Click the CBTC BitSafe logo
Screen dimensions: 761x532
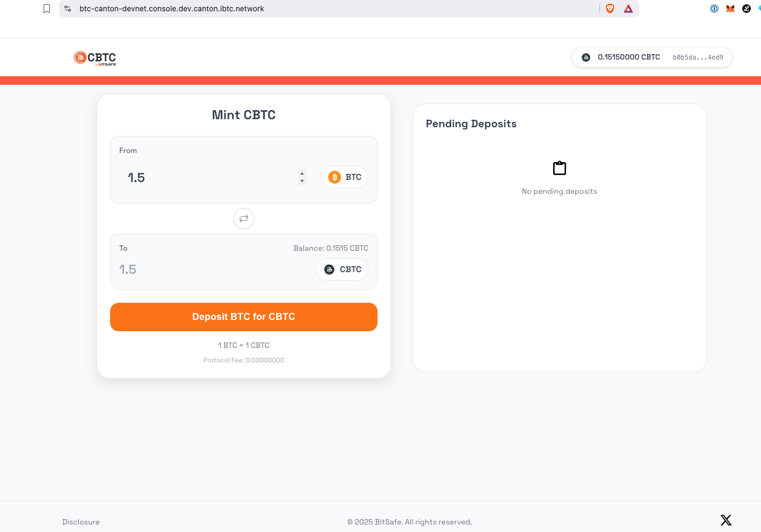tap(95, 58)
